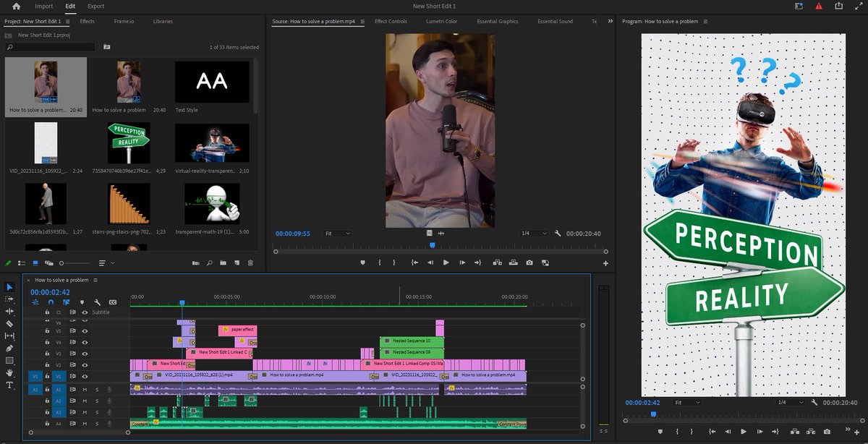Toggle V4 track output eye

[85, 342]
